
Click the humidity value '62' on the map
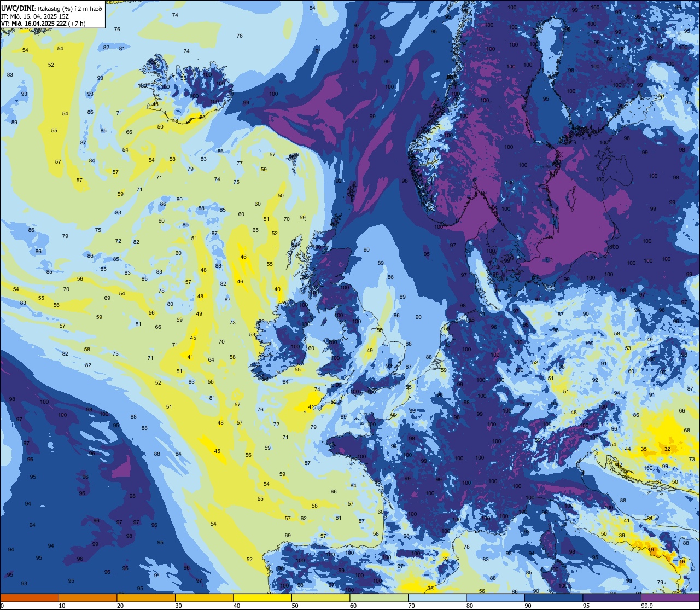(304, 518)
